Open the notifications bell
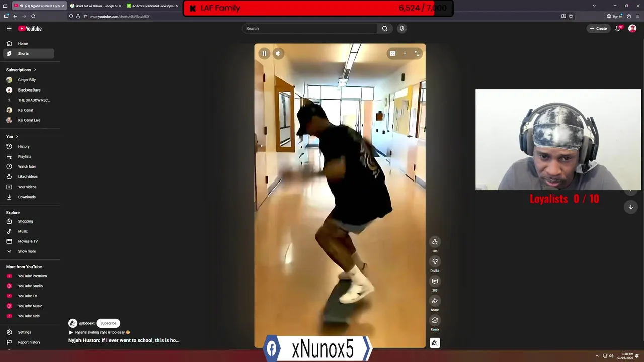The height and width of the screenshot is (362, 644). tap(618, 29)
